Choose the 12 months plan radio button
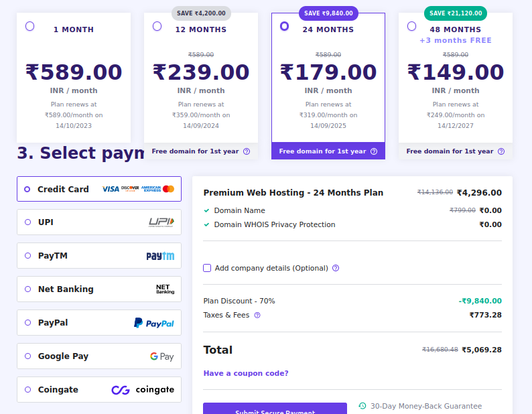Image resolution: width=532 pixels, height=414 pixels. [157, 26]
